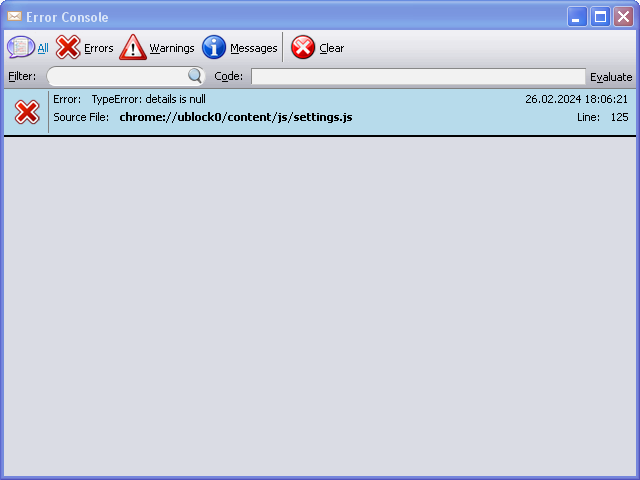This screenshot has height=480, width=640.
Task: Show only Warnings in console
Action: [x=172, y=48]
